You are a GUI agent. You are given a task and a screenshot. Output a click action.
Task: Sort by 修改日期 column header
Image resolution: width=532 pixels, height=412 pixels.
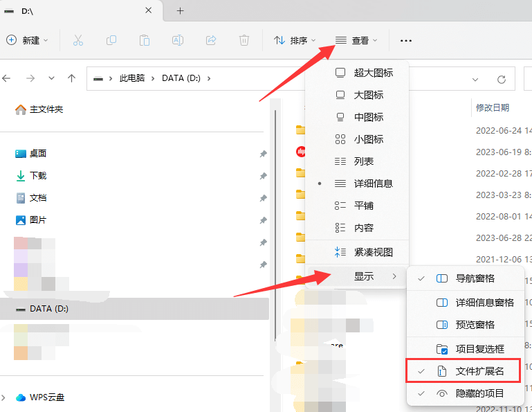click(x=493, y=108)
